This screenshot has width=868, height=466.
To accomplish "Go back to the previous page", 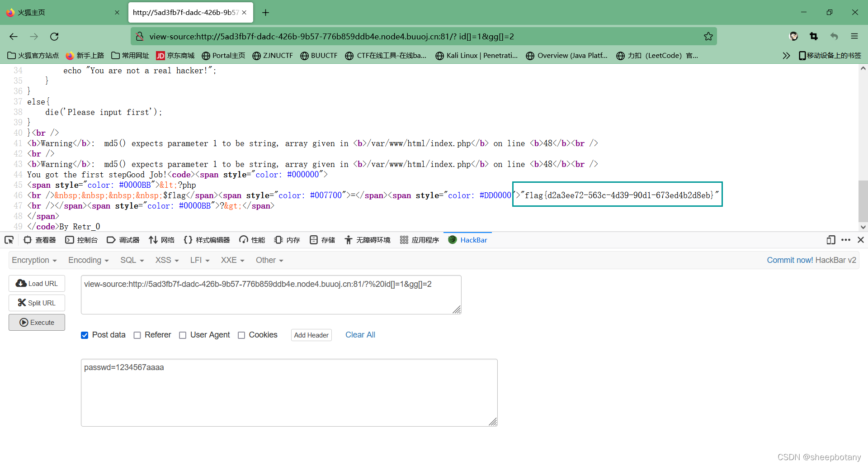I will [14, 37].
